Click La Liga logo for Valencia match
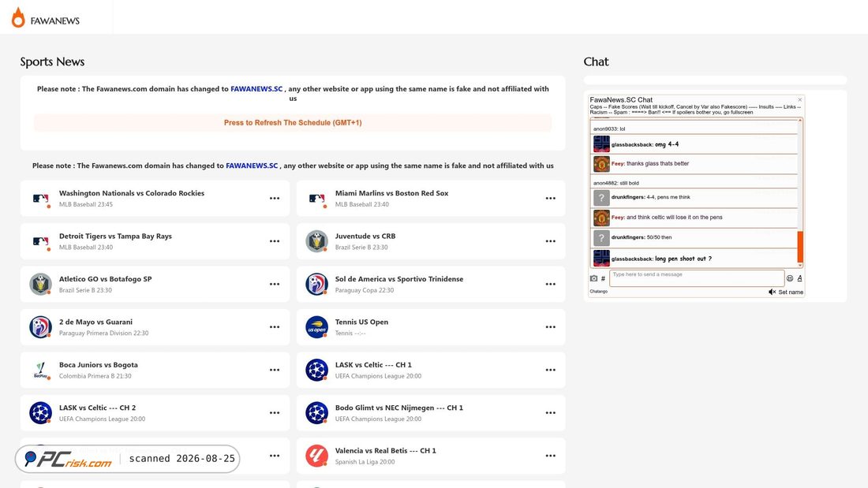 316,456
